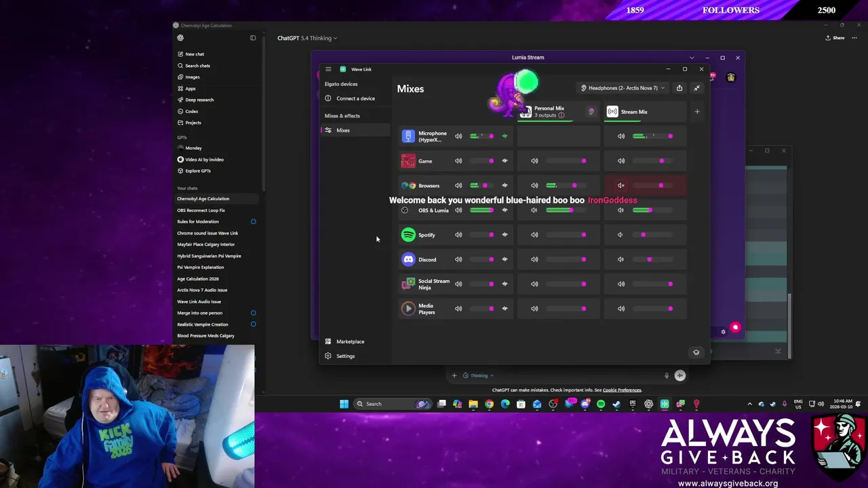Open effects for the Discord channel

point(505,260)
